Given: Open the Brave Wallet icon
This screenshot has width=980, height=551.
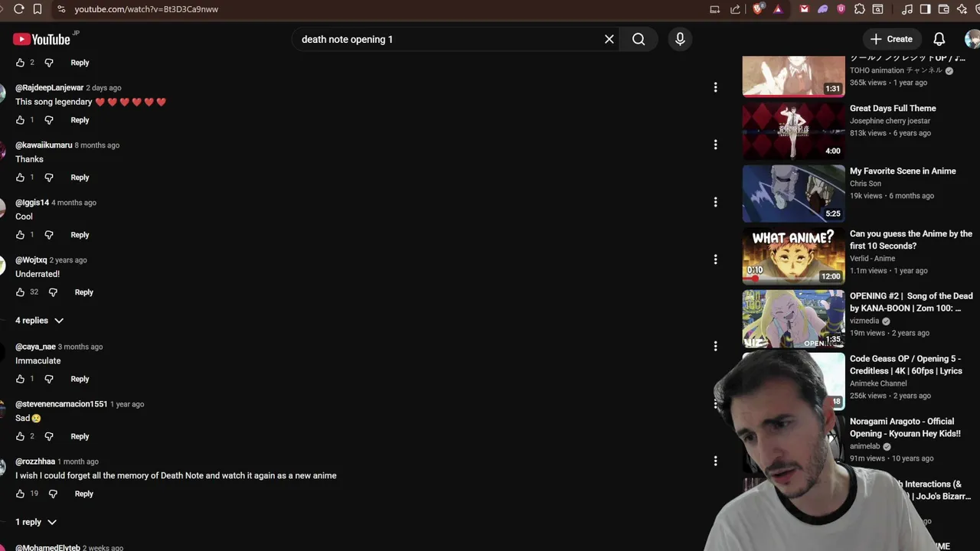Looking at the screenshot, I should (943, 9).
